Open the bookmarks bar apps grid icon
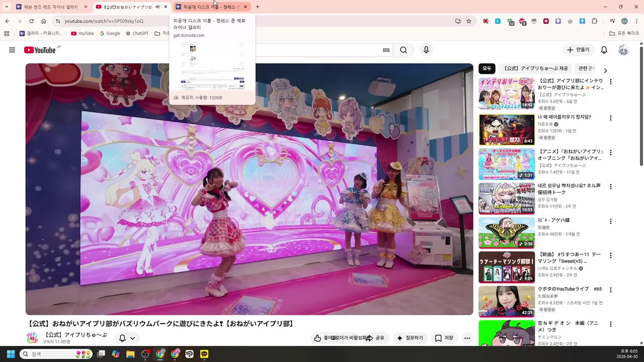Image resolution: width=644 pixels, height=362 pixels. [7, 33]
